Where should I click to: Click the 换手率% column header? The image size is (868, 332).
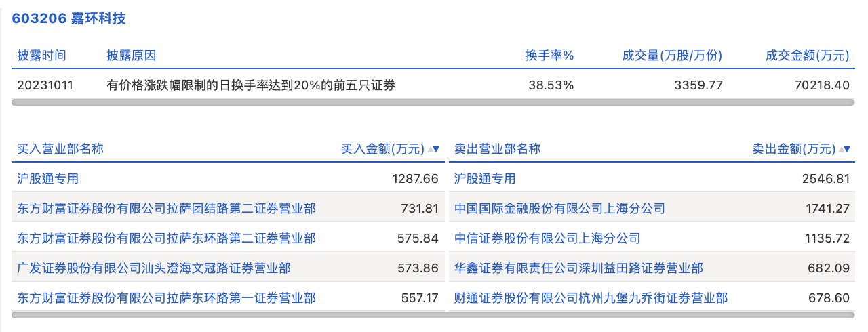(x=549, y=56)
